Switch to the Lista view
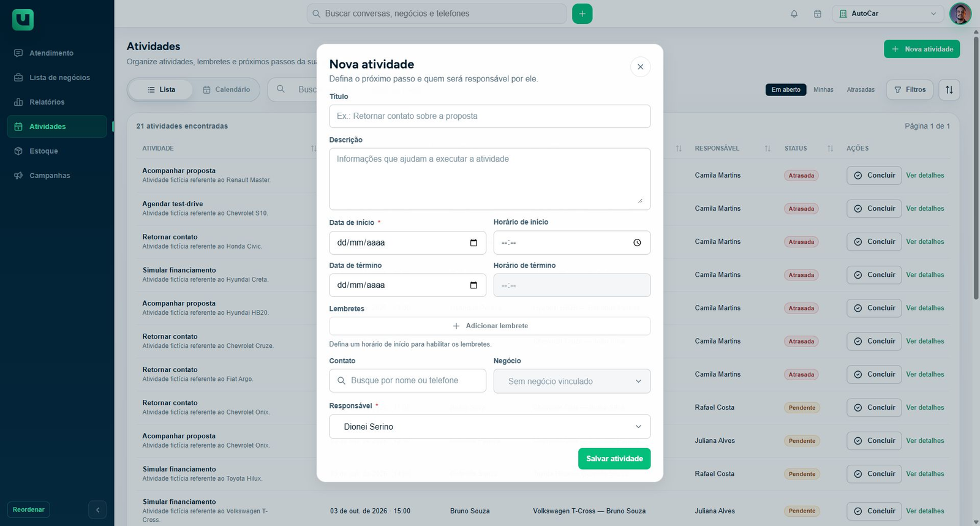980x526 pixels. pyautogui.click(x=161, y=89)
